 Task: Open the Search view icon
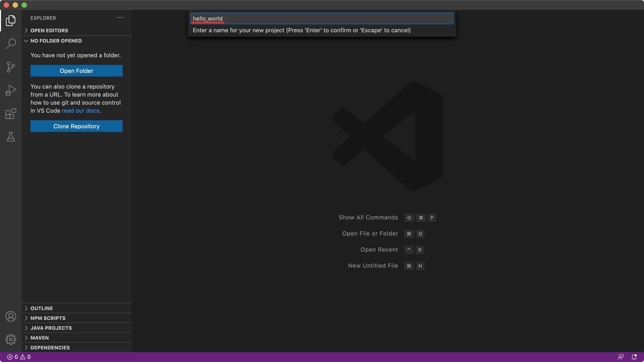point(11,43)
